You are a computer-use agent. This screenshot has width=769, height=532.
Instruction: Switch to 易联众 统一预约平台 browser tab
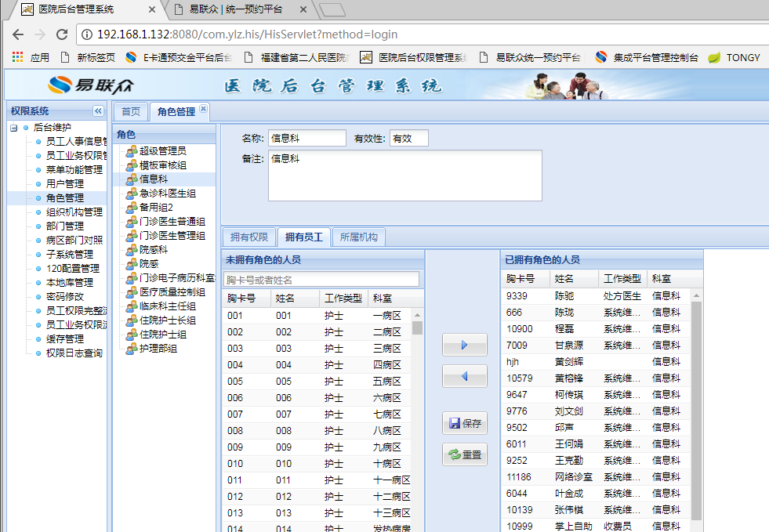coord(235,9)
